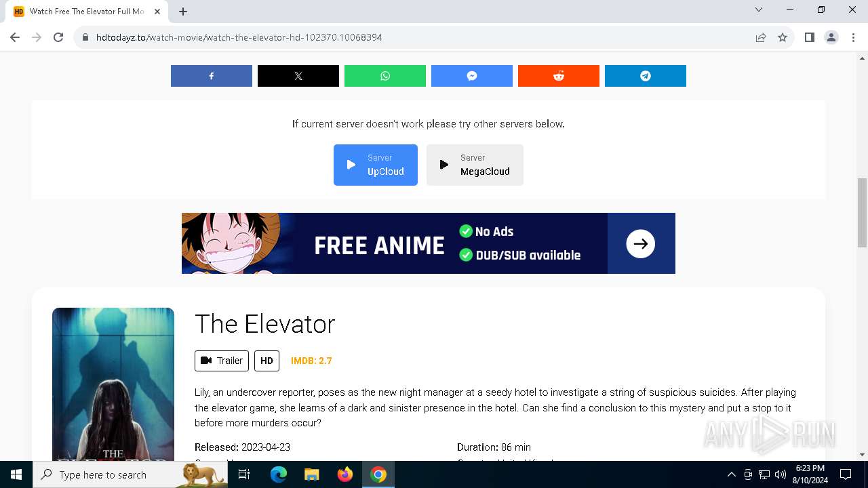Show hidden system tray icons

click(731, 474)
